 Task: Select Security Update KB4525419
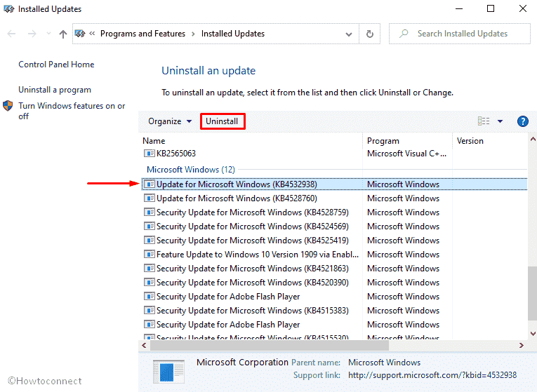tap(334, 241)
